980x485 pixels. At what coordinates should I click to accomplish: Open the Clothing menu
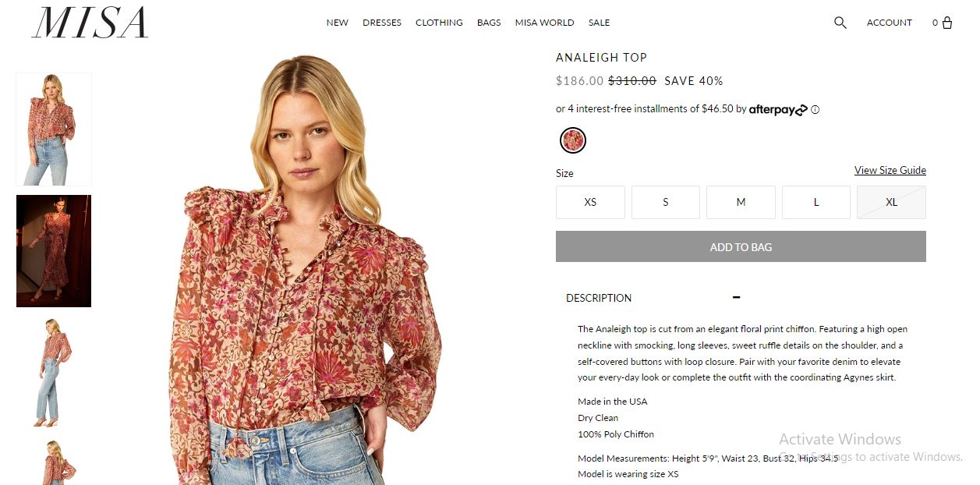tap(439, 23)
